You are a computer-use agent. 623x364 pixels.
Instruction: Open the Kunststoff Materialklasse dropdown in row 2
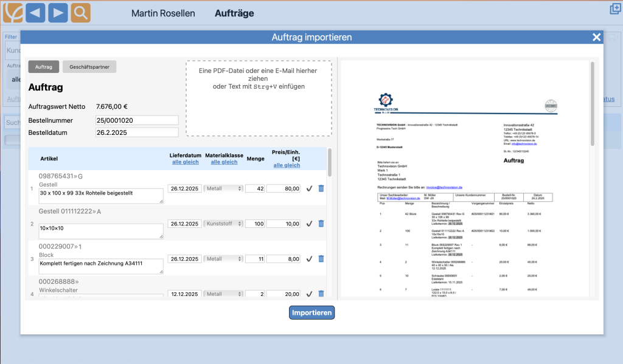click(x=223, y=224)
